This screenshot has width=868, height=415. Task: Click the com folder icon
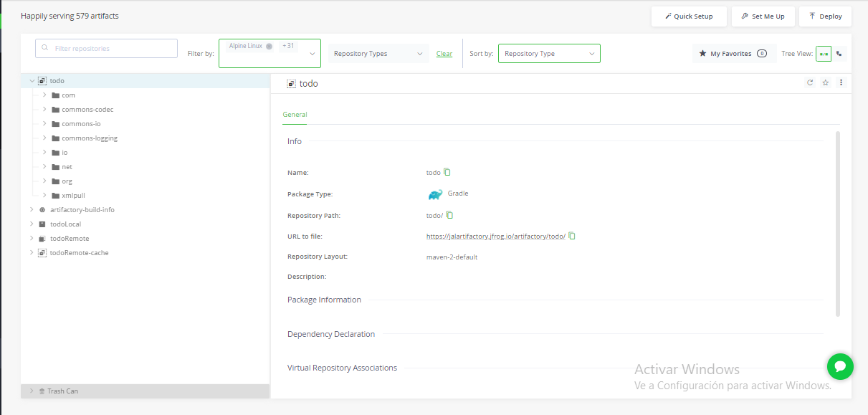click(x=55, y=95)
